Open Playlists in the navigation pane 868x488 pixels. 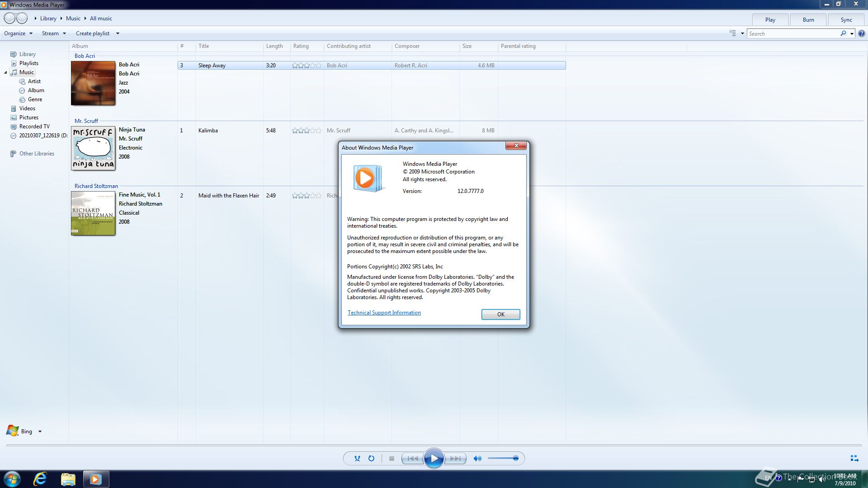28,63
